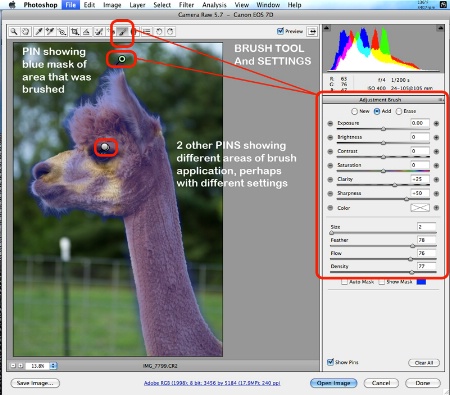Toggle full screen mode icon beside Preview
The image size is (450, 395).
pyautogui.click(x=312, y=32)
